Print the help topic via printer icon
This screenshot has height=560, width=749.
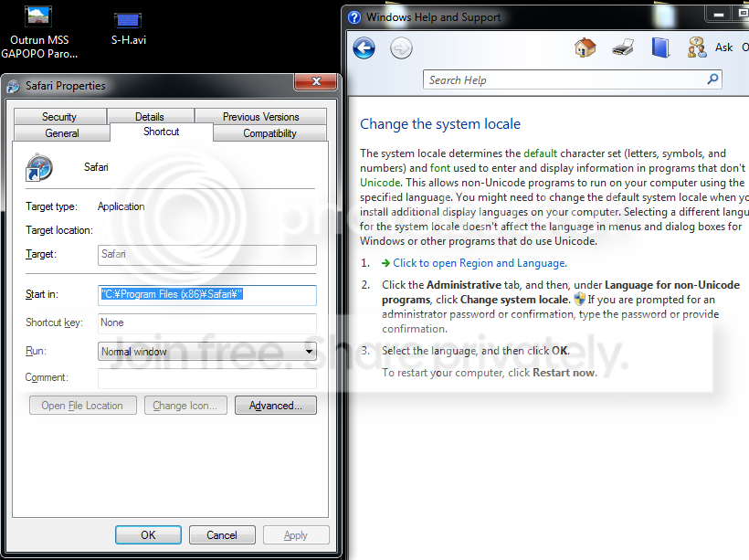coord(623,48)
